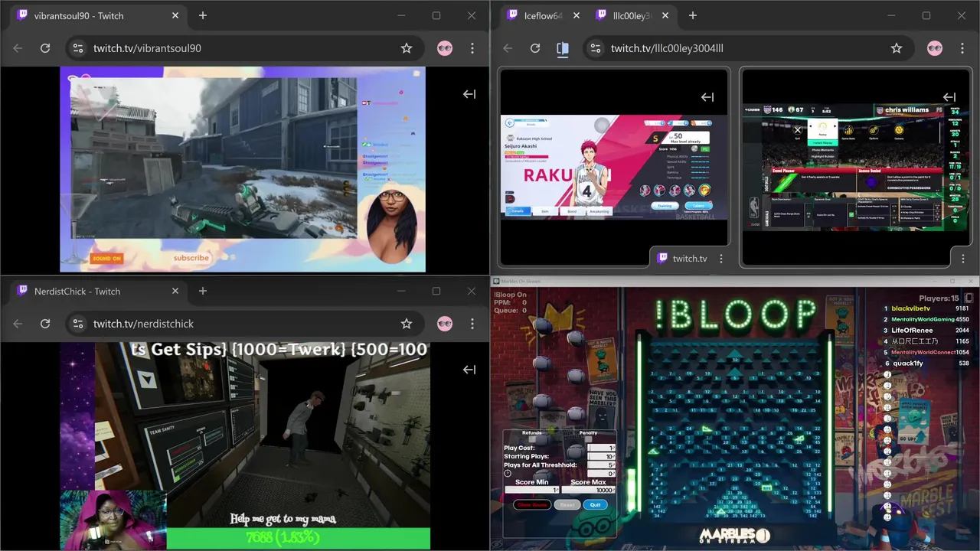
Task: Reload the NerdistChick Twitch page
Action: (45, 324)
